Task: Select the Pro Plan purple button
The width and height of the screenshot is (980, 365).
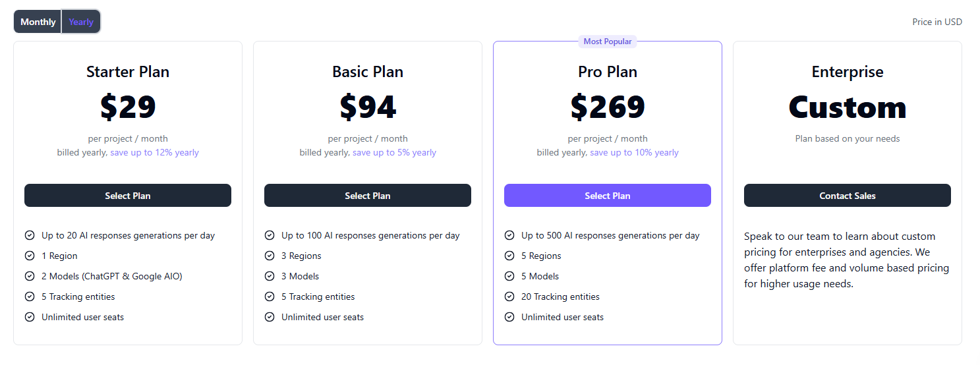Action: pos(608,196)
